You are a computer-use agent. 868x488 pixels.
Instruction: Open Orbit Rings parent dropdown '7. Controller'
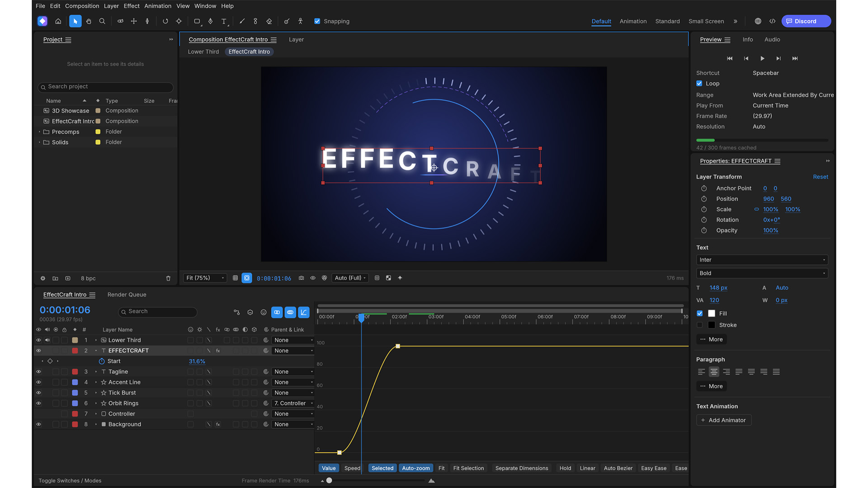pos(293,404)
